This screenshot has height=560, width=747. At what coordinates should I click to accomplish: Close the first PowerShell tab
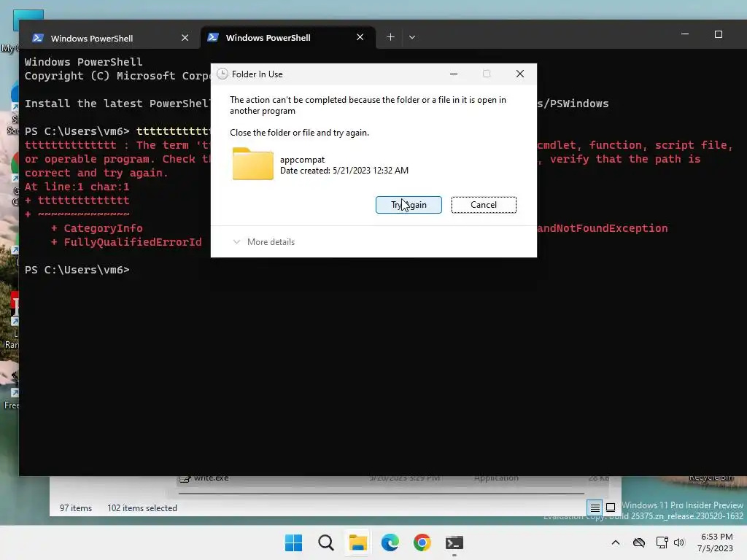pyautogui.click(x=185, y=38)
